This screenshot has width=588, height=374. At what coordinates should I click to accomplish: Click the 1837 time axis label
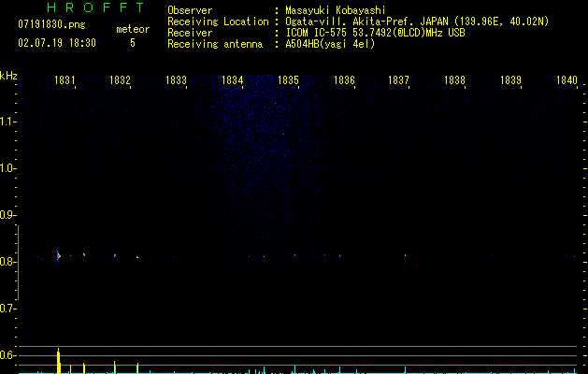(398, 80)
